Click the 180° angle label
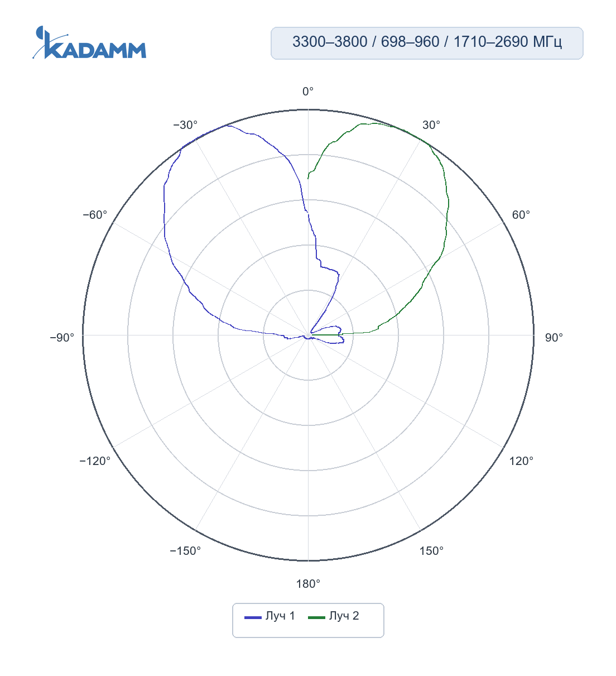The height and width of the screenshot is (676, 616). pos(308,584)
